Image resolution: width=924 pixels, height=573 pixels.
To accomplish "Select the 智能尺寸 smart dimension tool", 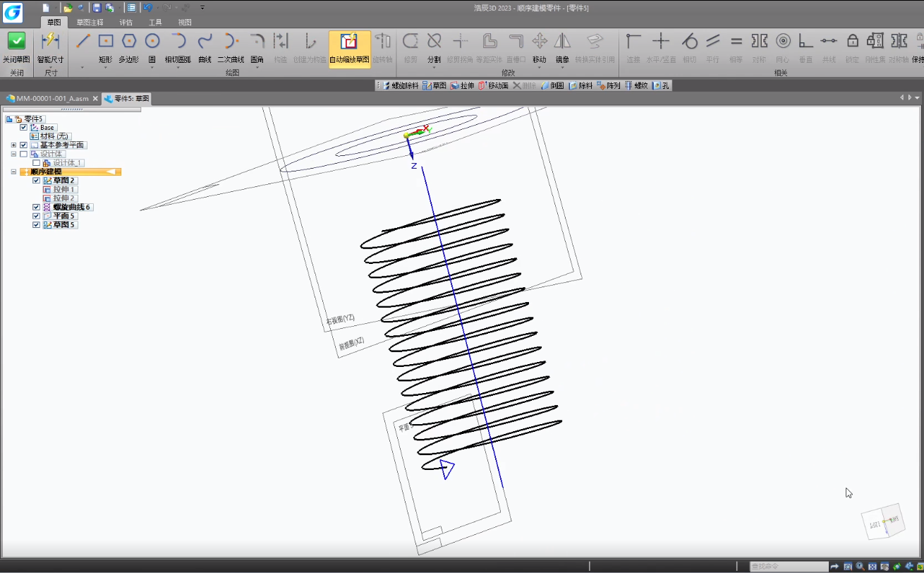I will (x=50, y=41).
